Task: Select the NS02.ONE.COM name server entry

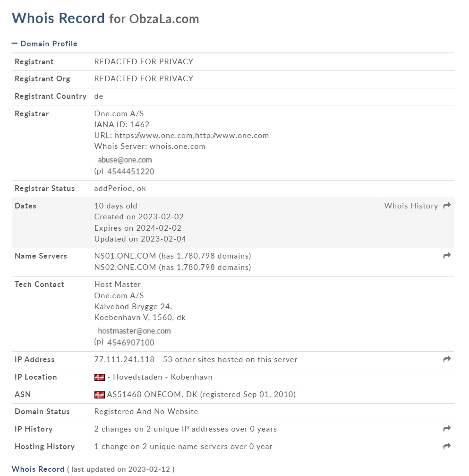Action: click(x=125, y=267)
